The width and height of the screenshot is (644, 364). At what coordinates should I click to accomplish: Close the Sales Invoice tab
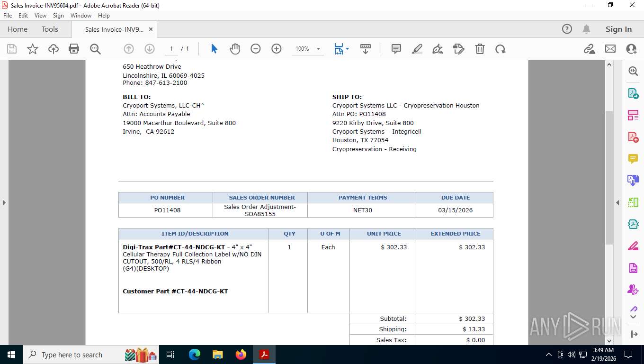151,29
